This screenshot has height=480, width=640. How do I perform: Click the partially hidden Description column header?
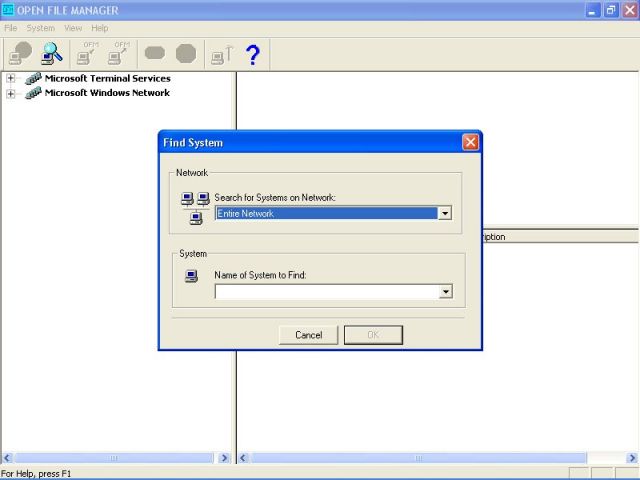click(560, 237)
